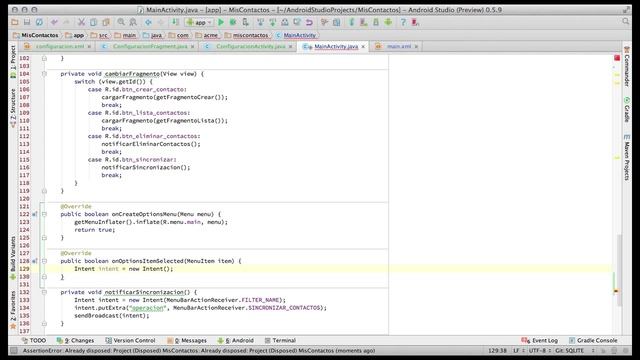This screenshot has width=640, height=360.
Task: Collapse the onOptionsItemSelected fold at line 128
Action: [x=44, y=261]
